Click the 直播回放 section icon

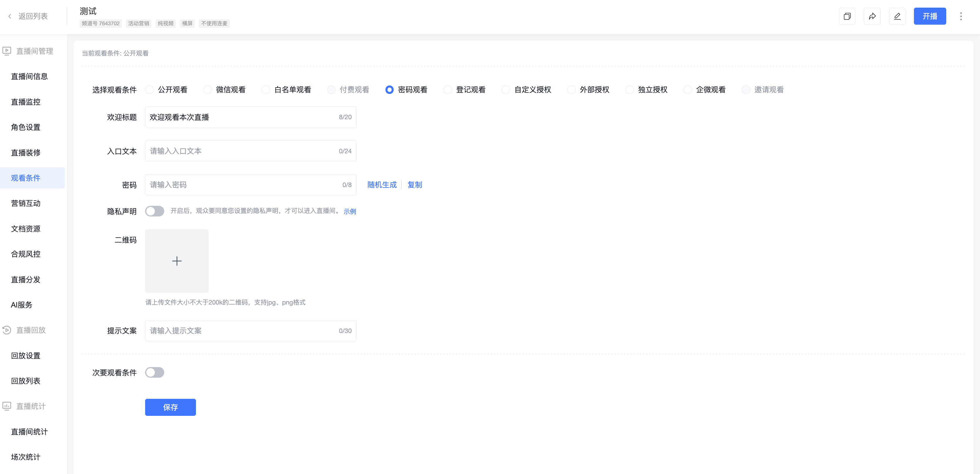[7, 330]
